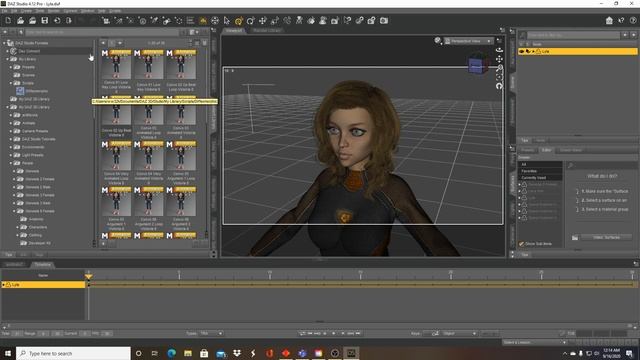Expand the Clothing folder
Image resolution: width=640 pixels, height=360 pixels.
tap(18, 235)
